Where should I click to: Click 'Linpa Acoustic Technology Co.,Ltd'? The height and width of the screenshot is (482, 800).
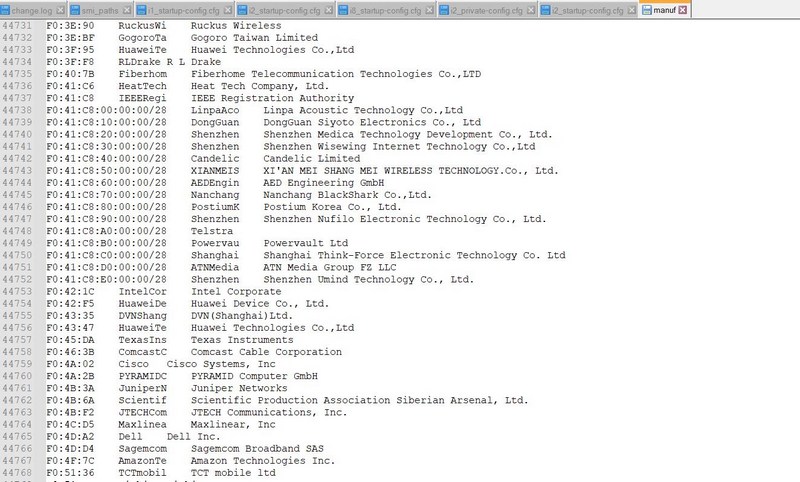click(363, 110)
